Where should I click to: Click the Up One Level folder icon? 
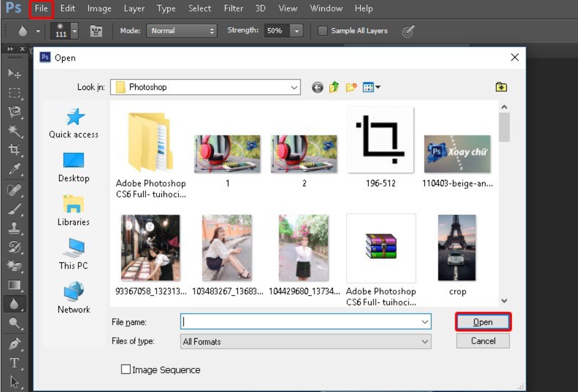point(334,88)
